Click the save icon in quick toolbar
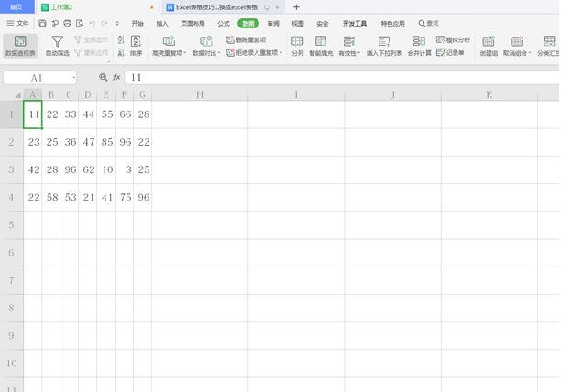The height and width of the screenshot is (392, 561). click(x=42, y=23)
